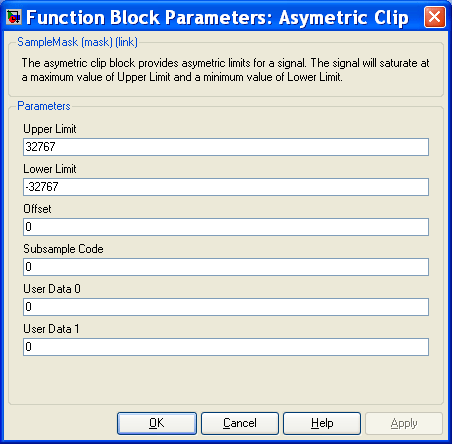Click the Subsample Code label
Viewport: 452px width, 445px height.
[63, 249]
